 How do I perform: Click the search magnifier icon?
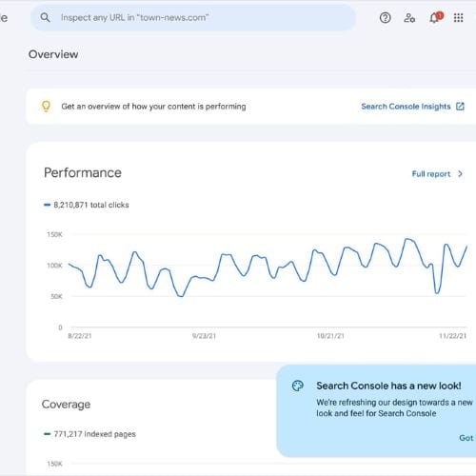(45, 17)
